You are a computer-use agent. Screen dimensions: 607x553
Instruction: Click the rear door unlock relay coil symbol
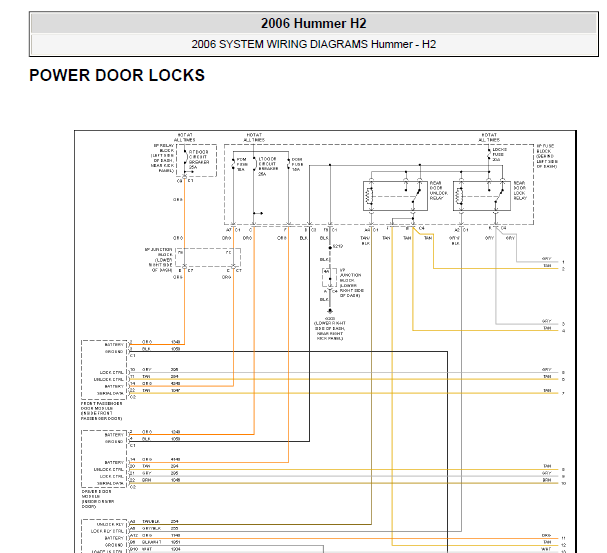pos(369,196)
